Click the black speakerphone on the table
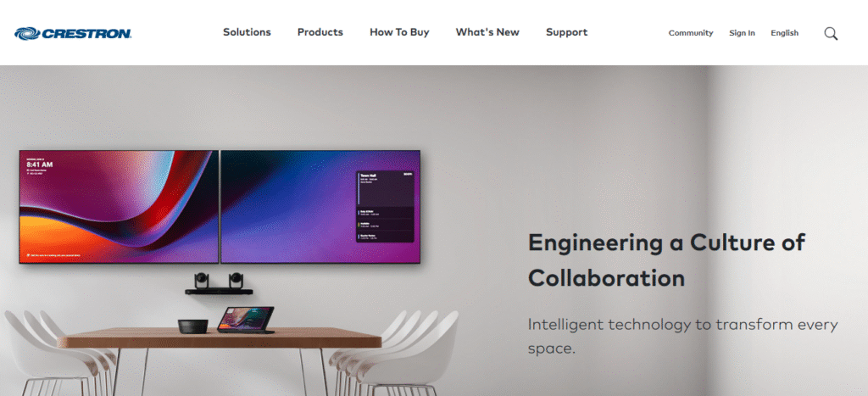 (x=192, y=326)
